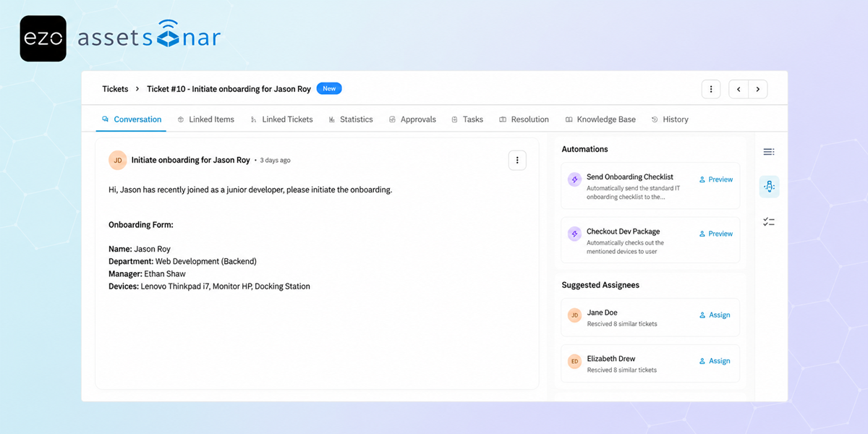The height and width of the screenshot is (434, 868).
Task: Open the conversation message three-dot menu
Action: click(517, 160)
